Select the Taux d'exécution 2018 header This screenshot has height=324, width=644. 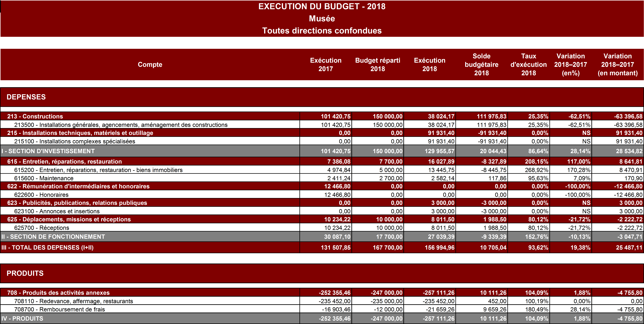(x=528, y=64)
